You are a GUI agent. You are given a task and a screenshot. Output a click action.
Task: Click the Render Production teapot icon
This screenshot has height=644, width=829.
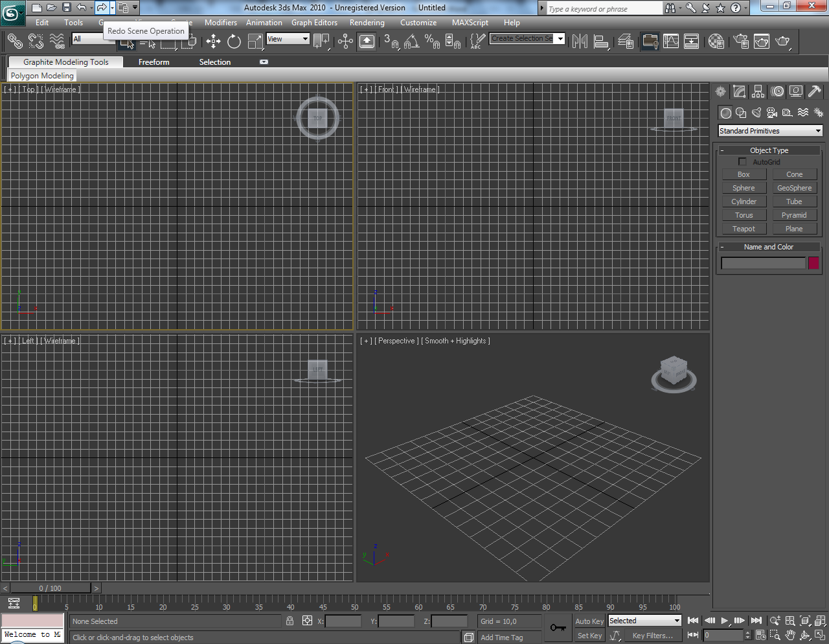click(782, 41)
